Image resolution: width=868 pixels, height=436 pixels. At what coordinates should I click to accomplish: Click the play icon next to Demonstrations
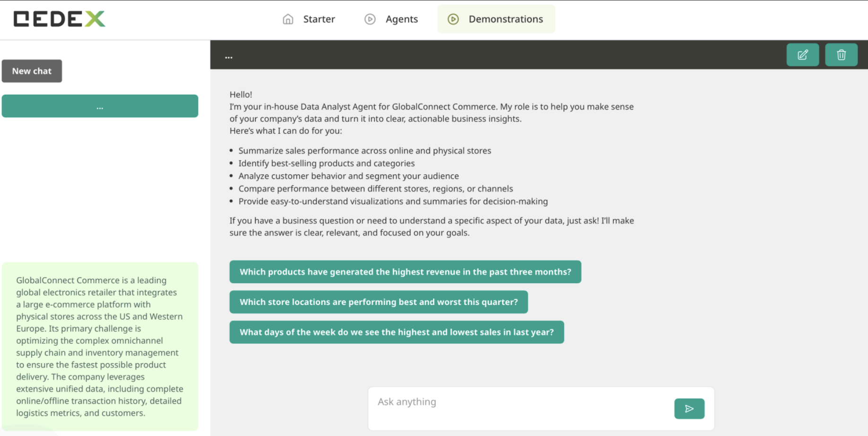pos(453,19)
